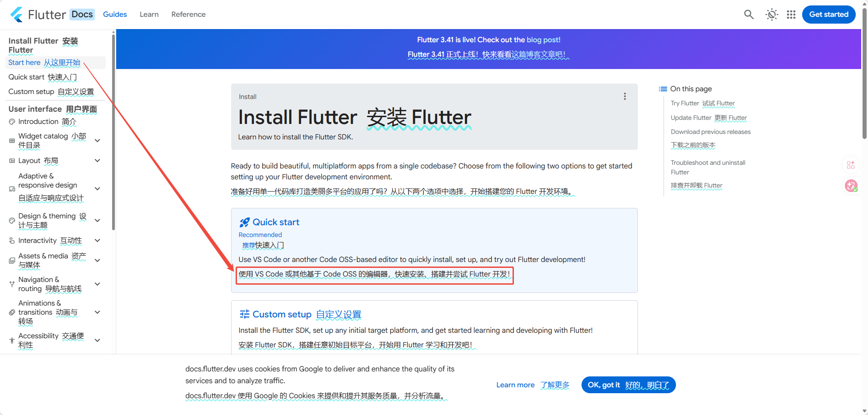Expand Adaptive & responsive design chevron

point(97,188)
